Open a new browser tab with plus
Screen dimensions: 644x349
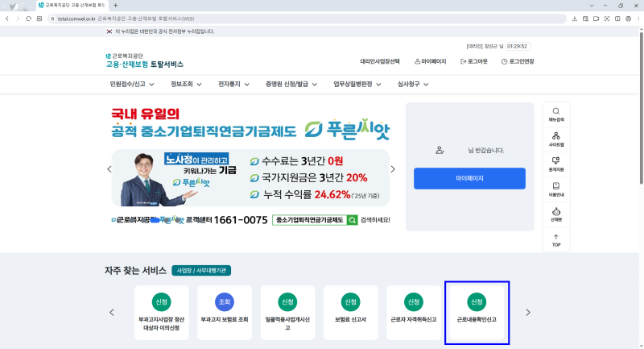[115, 6]
